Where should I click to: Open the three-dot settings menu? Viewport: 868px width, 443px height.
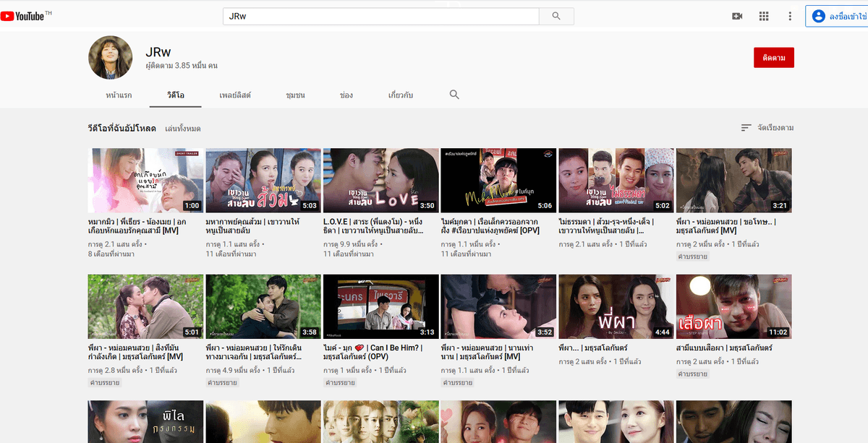click(790, 16)
